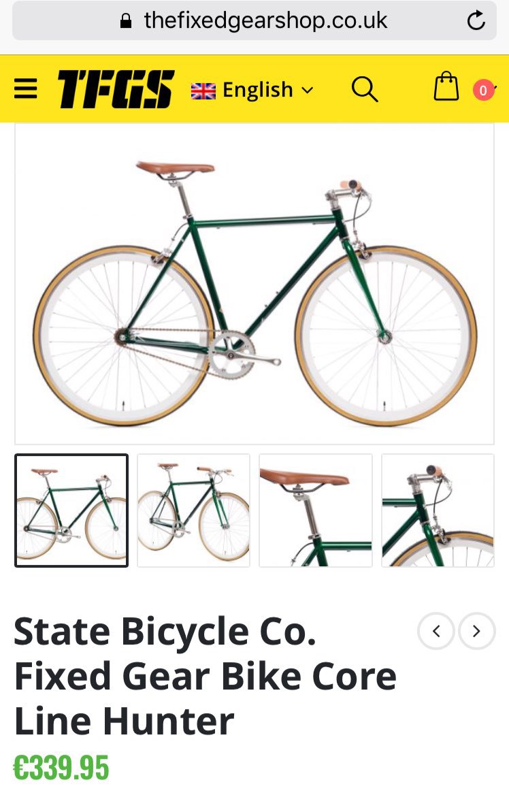The height and width of the screenshot is (812, 509).
Task: Select the first full bike thumbnail
Action: pos(71,510)
